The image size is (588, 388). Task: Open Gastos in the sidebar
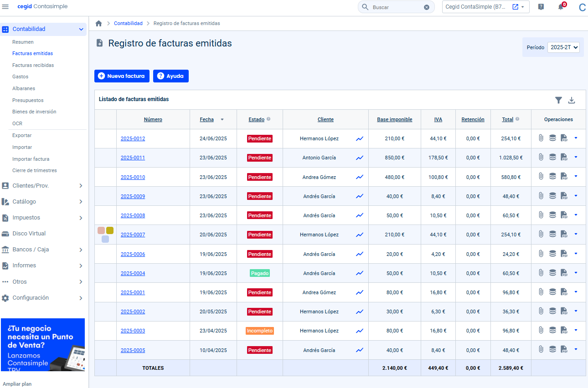(20, 77)
